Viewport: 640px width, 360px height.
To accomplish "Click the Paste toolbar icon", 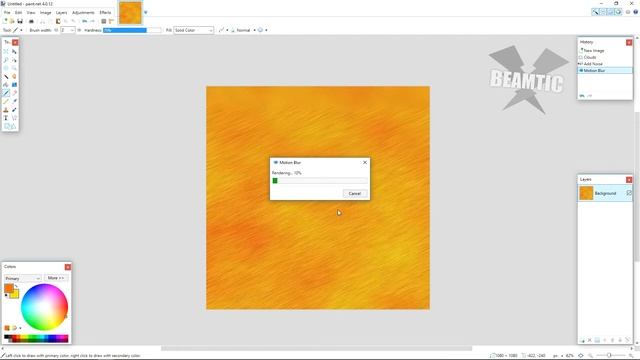I will [x=58, y=21].
